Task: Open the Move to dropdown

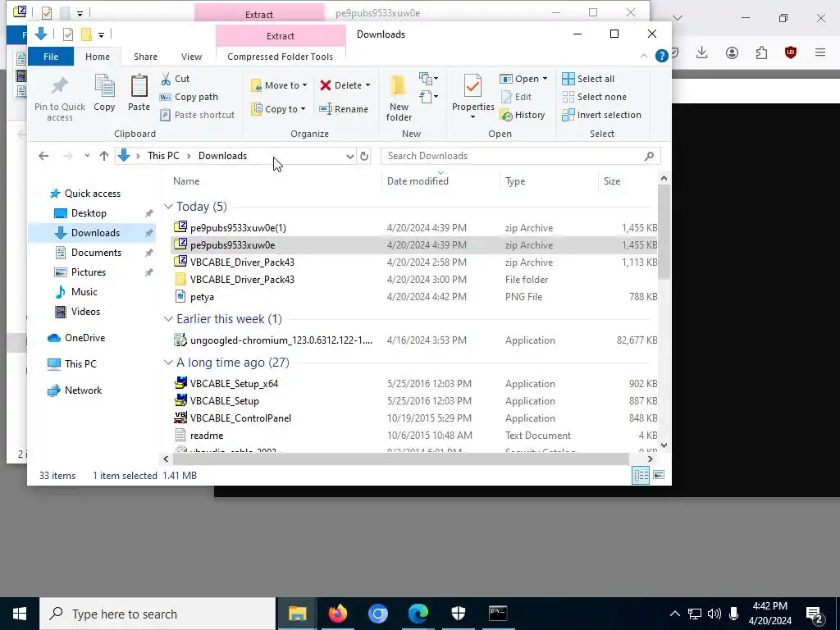Action: click(x=279, y=85)
